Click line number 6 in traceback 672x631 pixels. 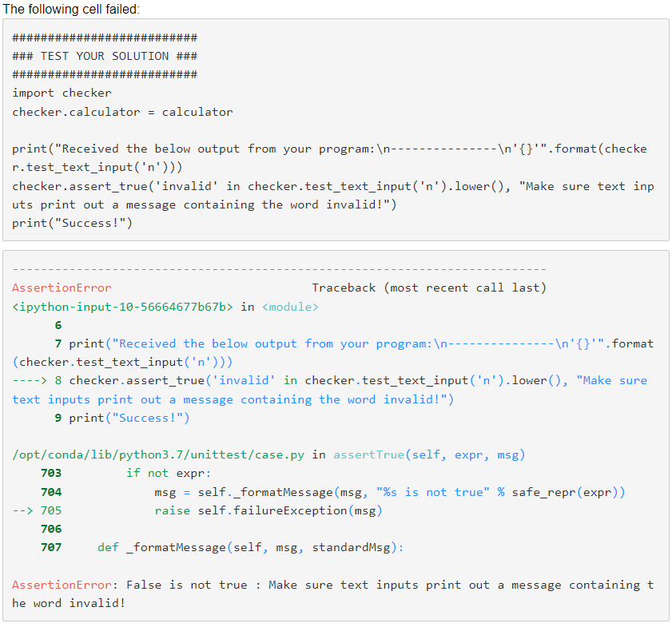[58, 326]
